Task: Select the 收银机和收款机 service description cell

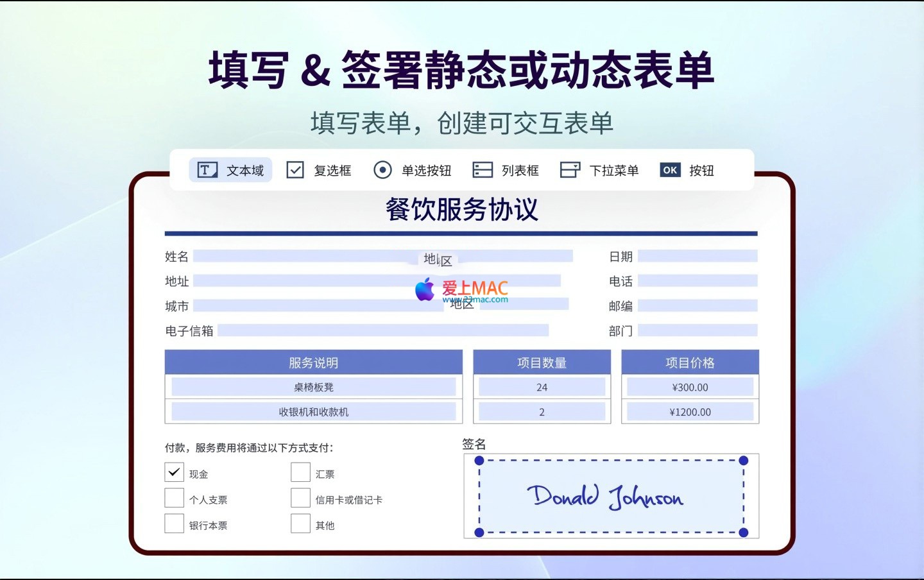Action: click(x=314, y=412)
